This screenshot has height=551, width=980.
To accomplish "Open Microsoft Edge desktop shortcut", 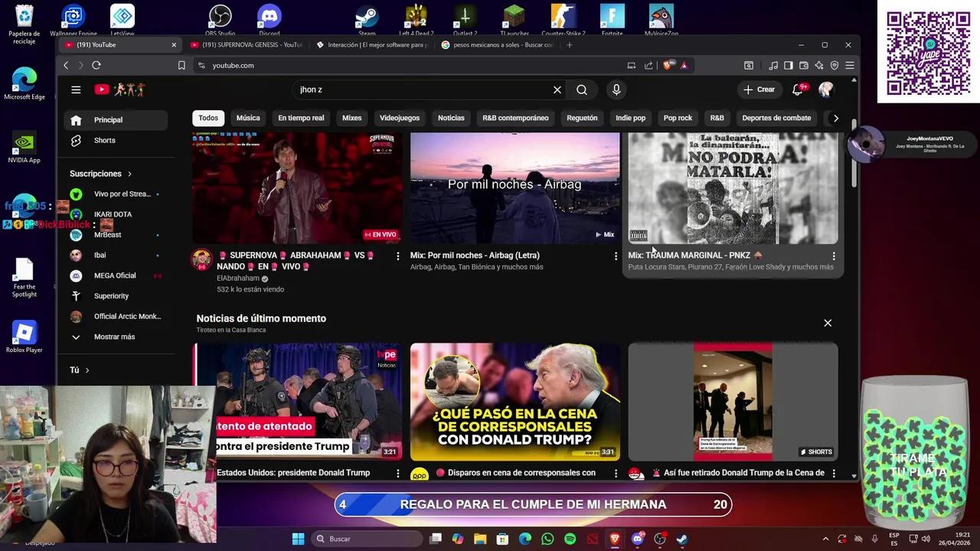I will (x=24, y=84).
